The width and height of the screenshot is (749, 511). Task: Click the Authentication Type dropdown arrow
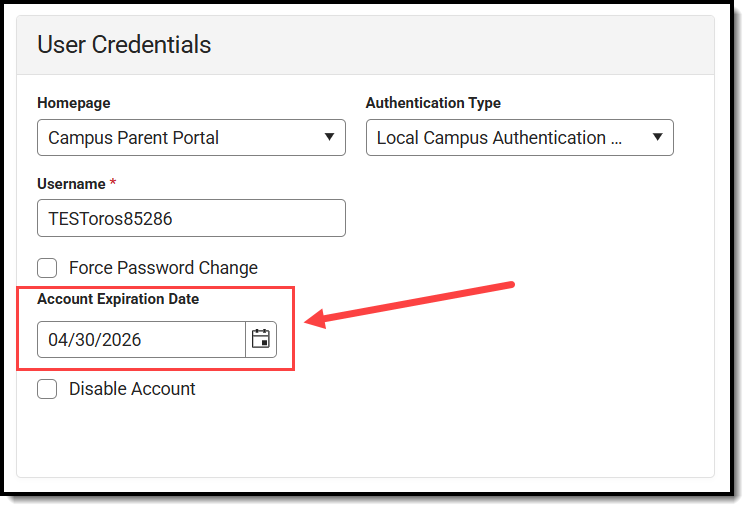(657, 138)
